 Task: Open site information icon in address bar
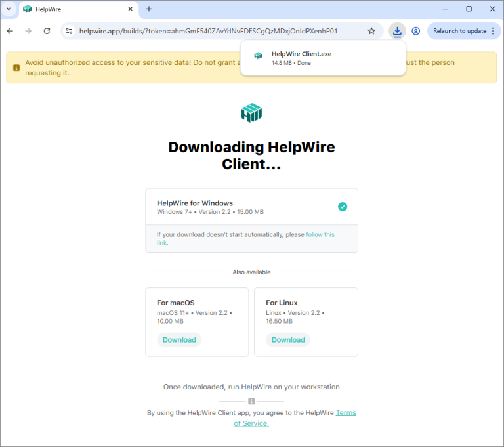[x=69, y=31]
